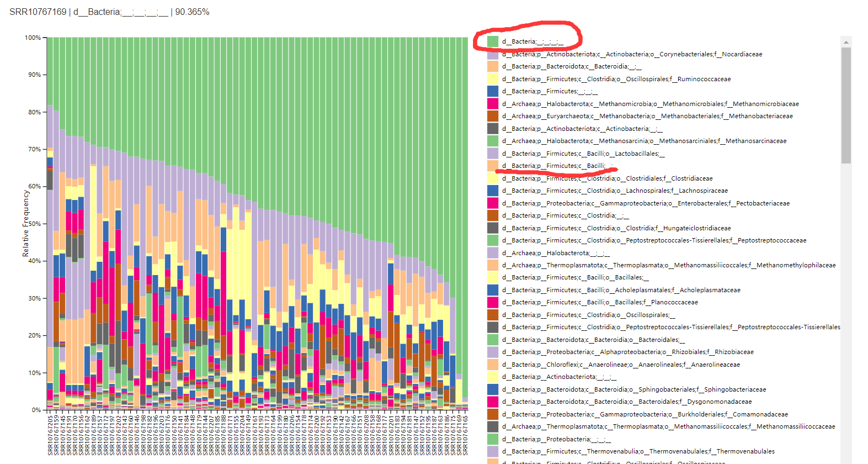Click the Acholeplasmataceae legend label
This screenshot has height=464, width=868.
[621, 290]
